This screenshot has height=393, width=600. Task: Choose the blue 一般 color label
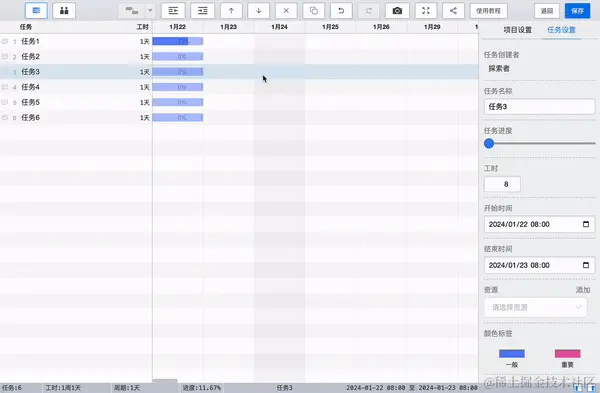[512, 354]
